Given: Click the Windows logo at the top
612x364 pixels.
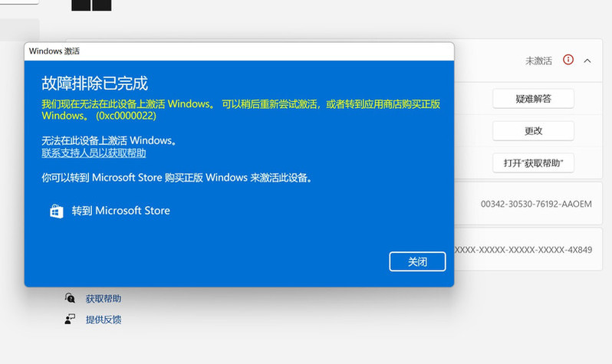Looking at the screenshot, I should 91,5.
